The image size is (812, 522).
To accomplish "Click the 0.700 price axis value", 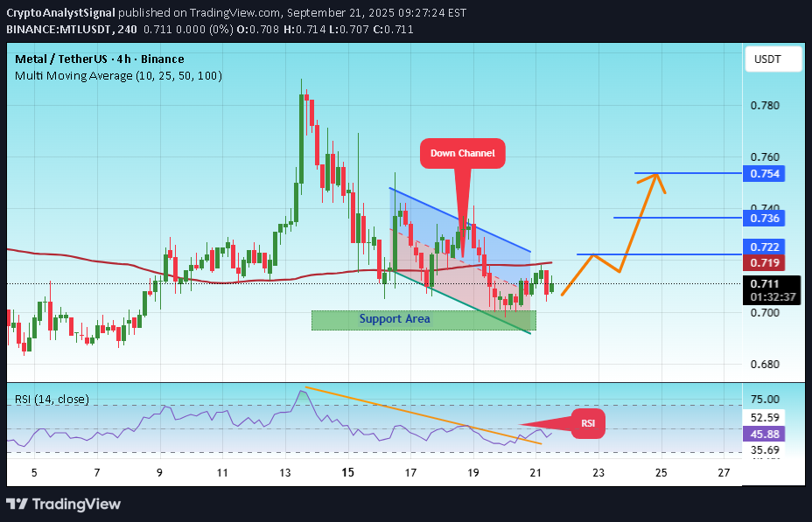I will click(765, 312).
